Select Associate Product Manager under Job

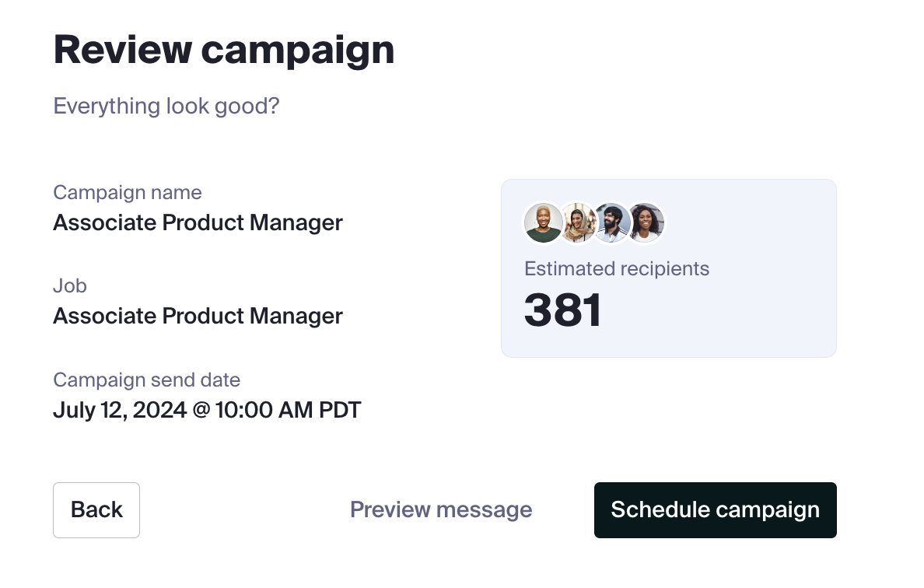(x=198, y=317)
